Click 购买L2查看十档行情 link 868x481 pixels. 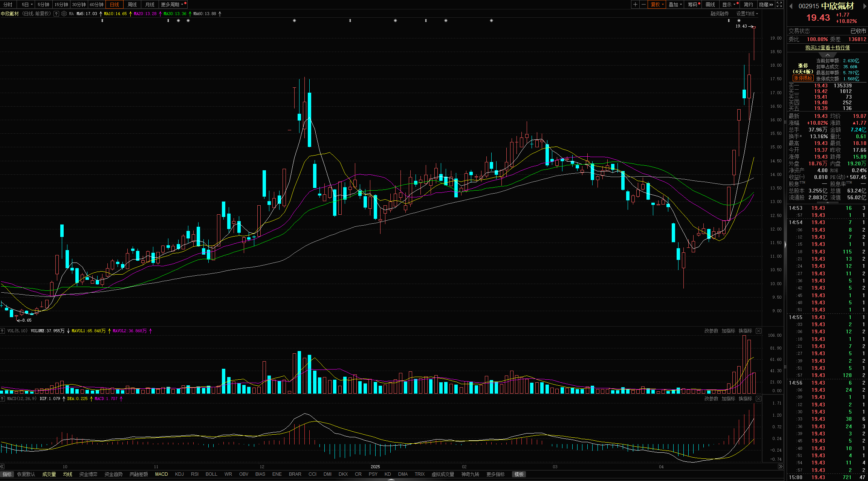tap(827, 47)
